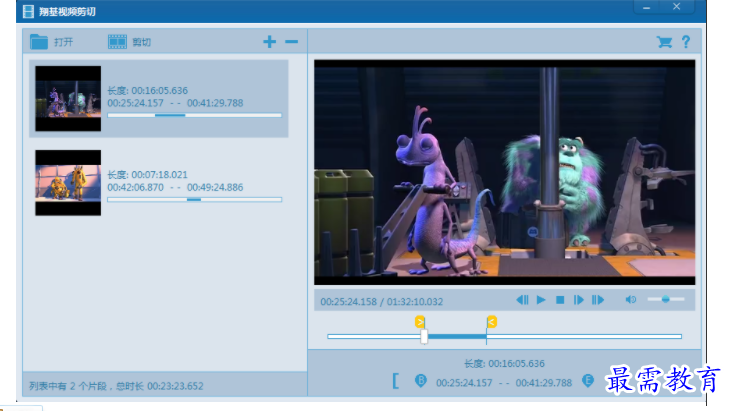This screenshot has width=729, height=411.
Task: Set the ending point with the E pin
Action: [x=588, y=381]
